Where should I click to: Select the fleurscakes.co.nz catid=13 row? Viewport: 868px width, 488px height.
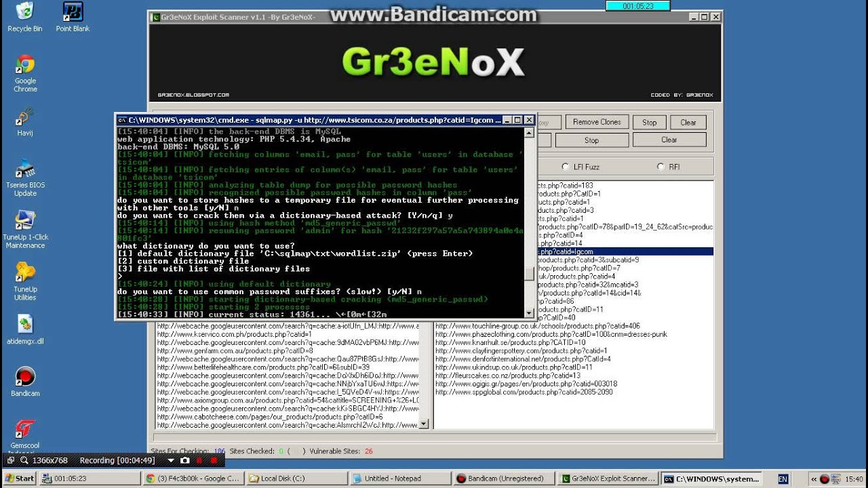pyautogui.click(x=508, y=375)
